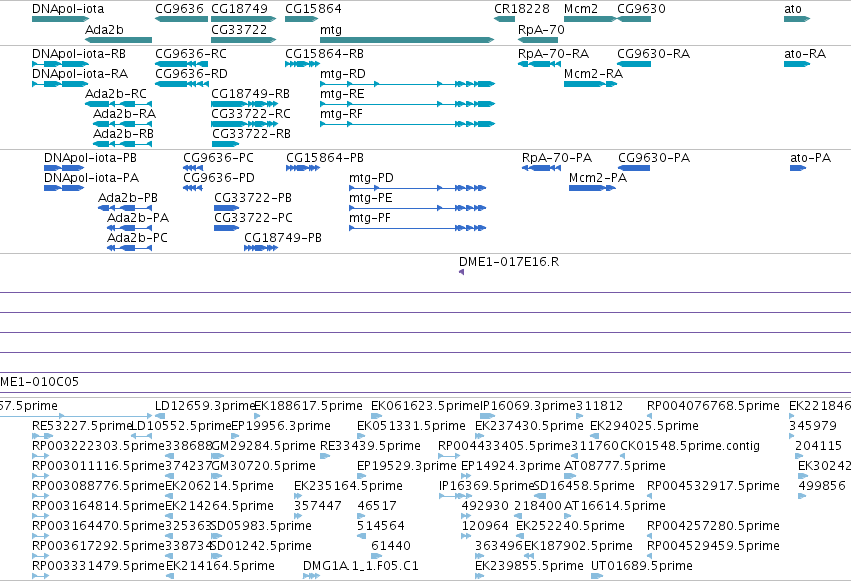This screenshot has width=851, height=581.
Task: Click transcript CG9636-RC
Action: (182, 64)
